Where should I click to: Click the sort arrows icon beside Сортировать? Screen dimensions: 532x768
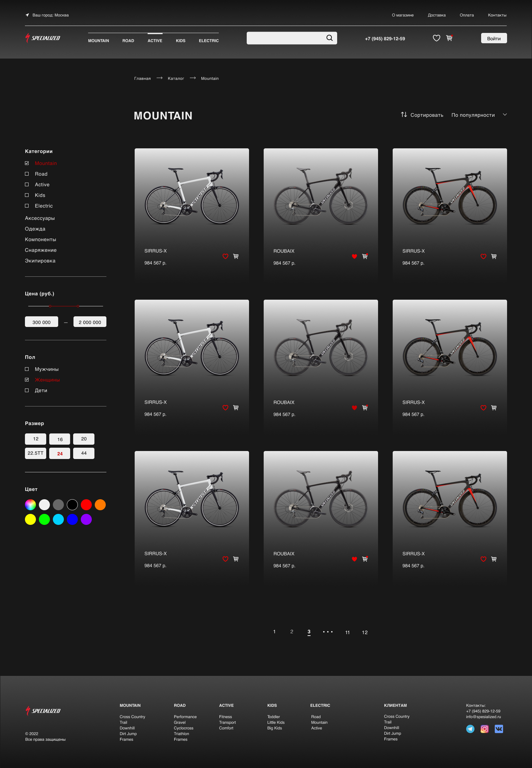(x=404, y=115)
